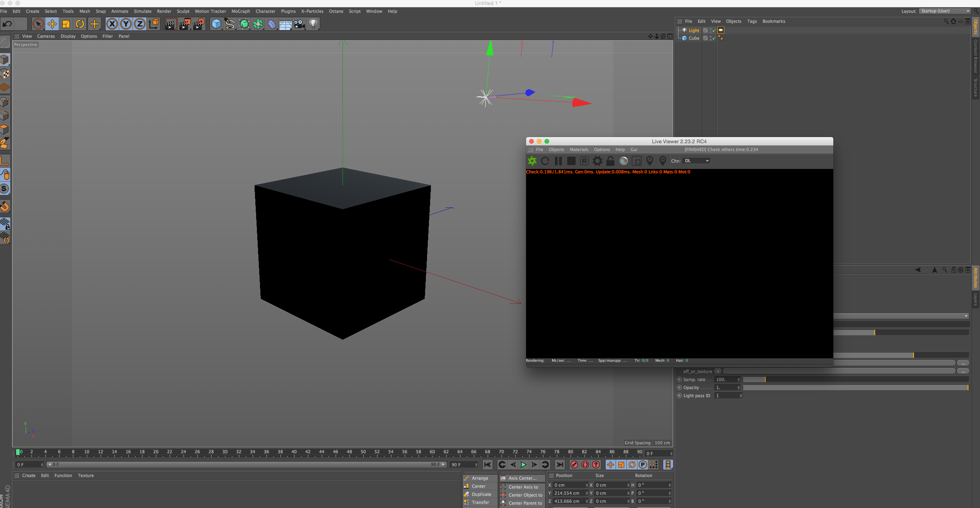Open the MoGraph menu
The image size is (980, 508).
point(240,11)
